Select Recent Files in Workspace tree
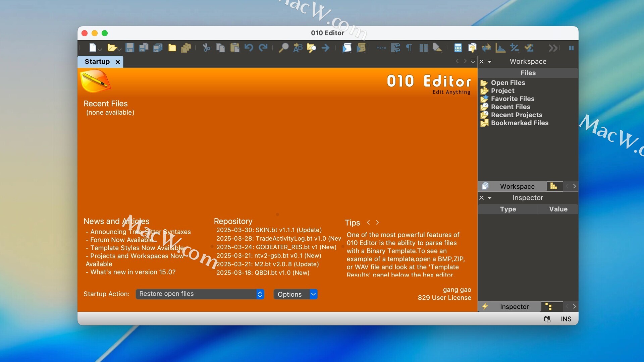This screenshot has width=644, height=362. click(x=511, y=107)
